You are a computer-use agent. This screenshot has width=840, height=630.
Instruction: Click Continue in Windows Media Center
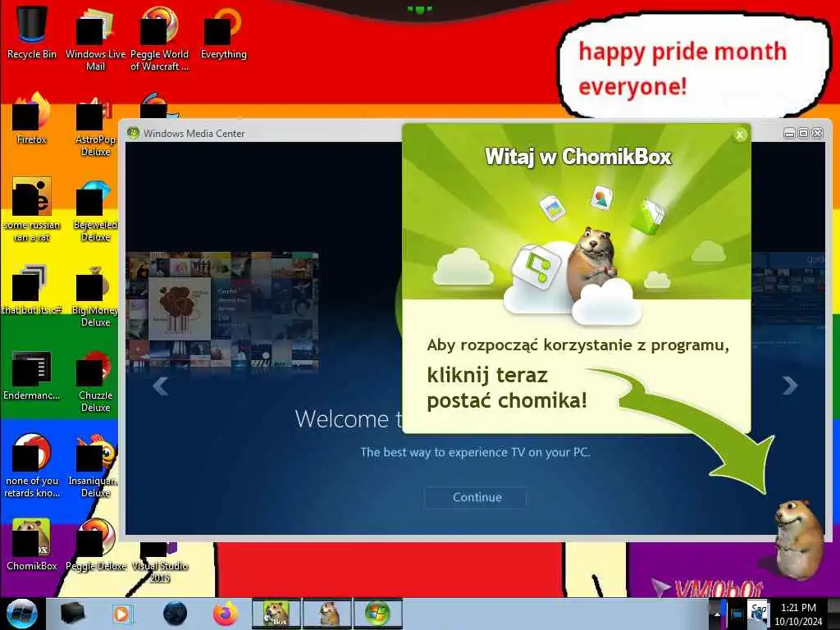pos(477,497)
